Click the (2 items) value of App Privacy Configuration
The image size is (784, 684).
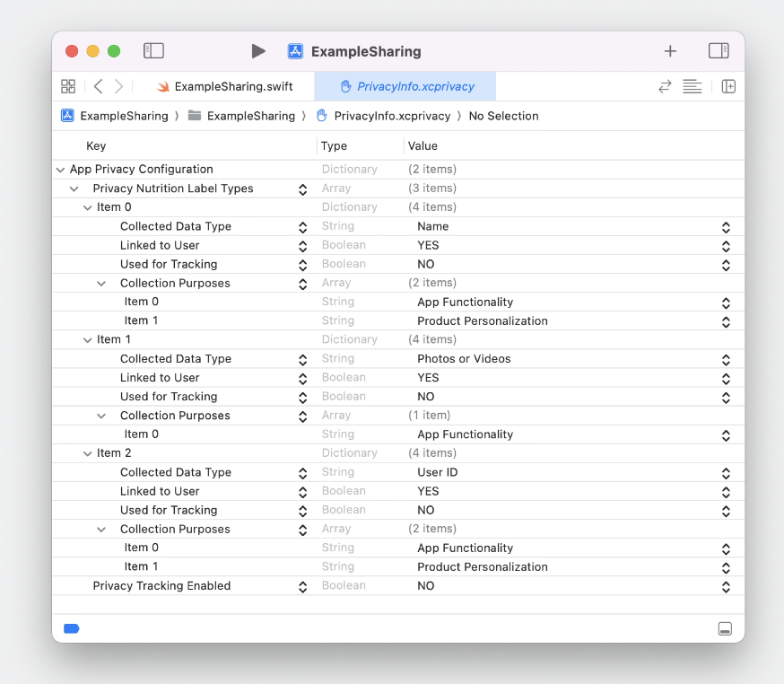coord(432,169)
